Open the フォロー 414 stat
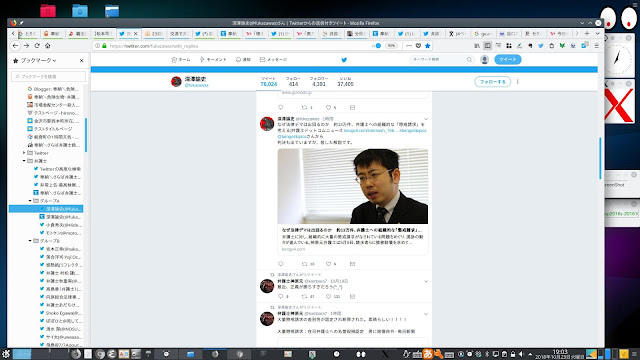The height and width of the screenshot is (360, 640). [x=293, y=81]
